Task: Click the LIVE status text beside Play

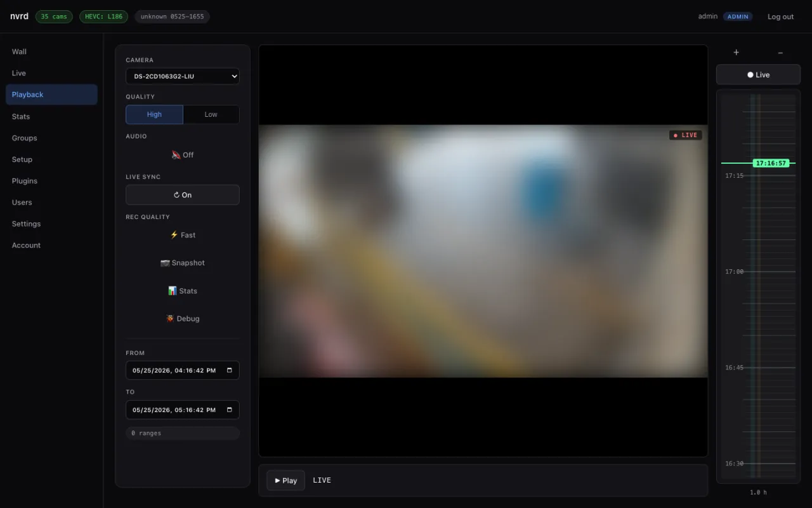Action: pyautogui.click(x=322, y=481)
